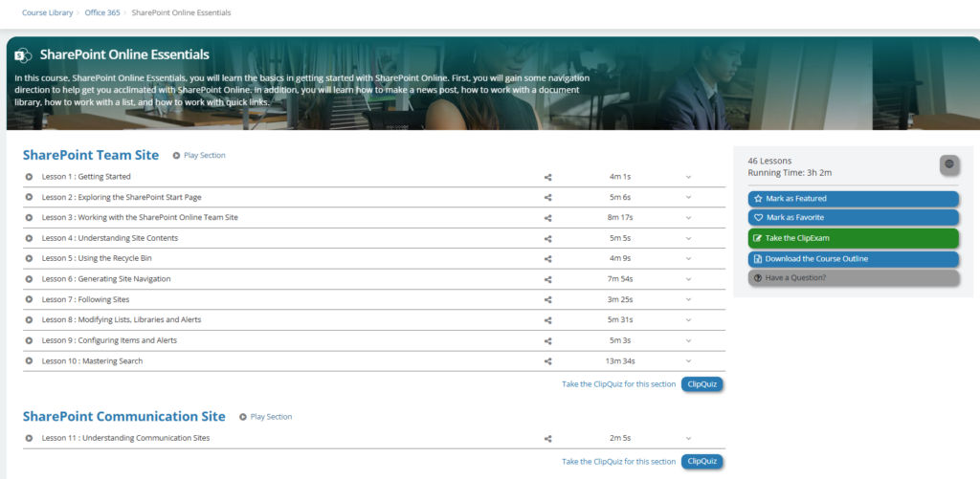980x479 pixels.
Task: Expand Lesson 5 details chevron
Action: [689, 258]
